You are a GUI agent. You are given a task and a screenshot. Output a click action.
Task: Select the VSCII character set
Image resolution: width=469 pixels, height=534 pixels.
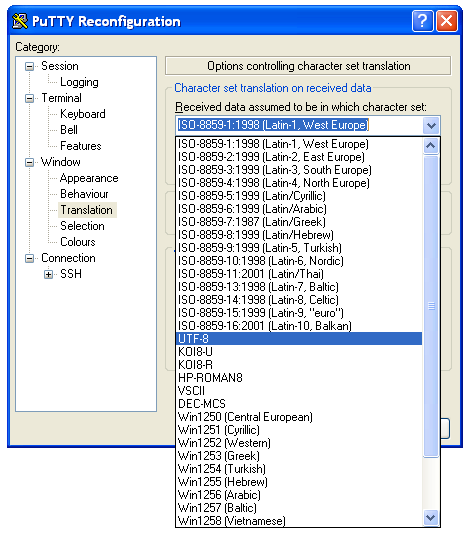pos(299,391)
